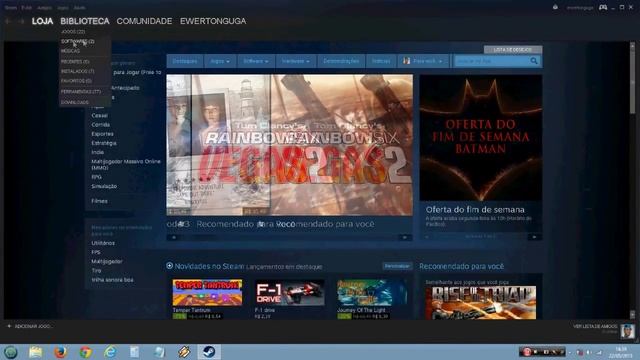Open the Temper Tantrum game thumbnail
The height and width of the screenshot is (360, 640).
[207, 293]
